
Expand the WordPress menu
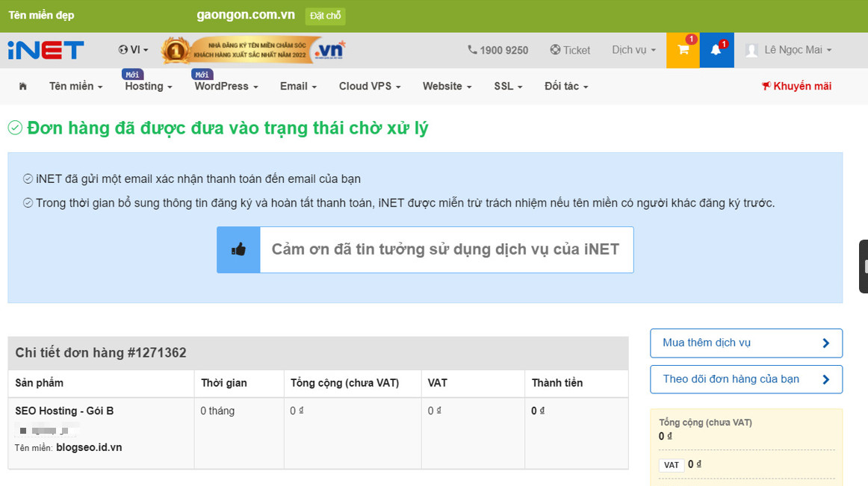226,87
